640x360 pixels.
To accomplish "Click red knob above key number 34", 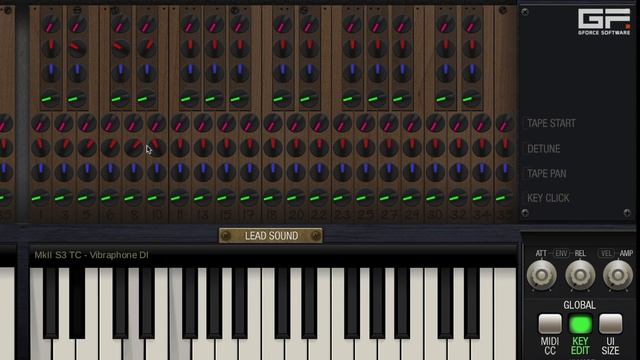I will (482, 147).
